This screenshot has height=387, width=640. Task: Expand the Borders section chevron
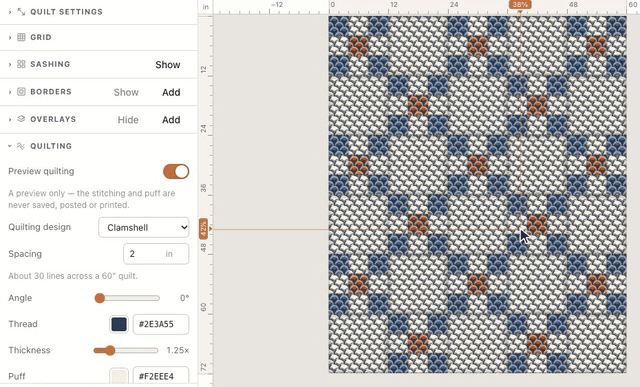point(10,92)
